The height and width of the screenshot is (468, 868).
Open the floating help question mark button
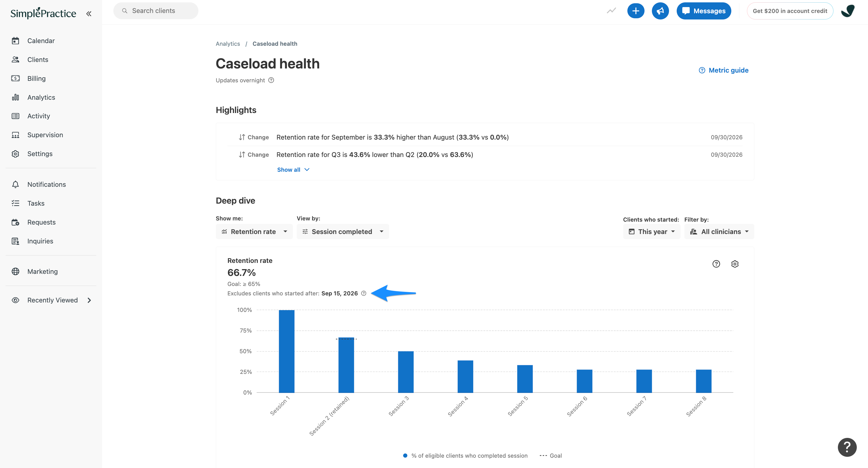pos(847,447)
